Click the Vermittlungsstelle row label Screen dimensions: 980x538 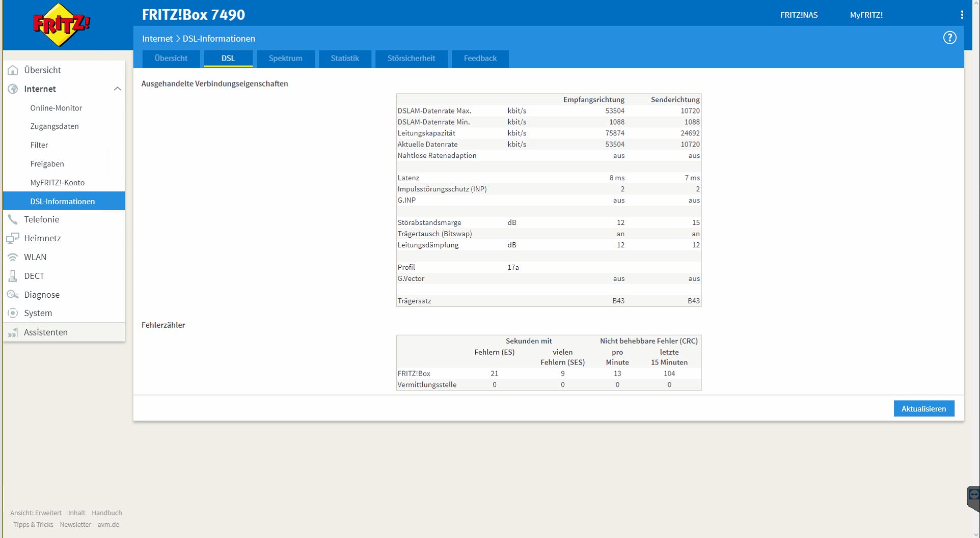pos(427,385)
